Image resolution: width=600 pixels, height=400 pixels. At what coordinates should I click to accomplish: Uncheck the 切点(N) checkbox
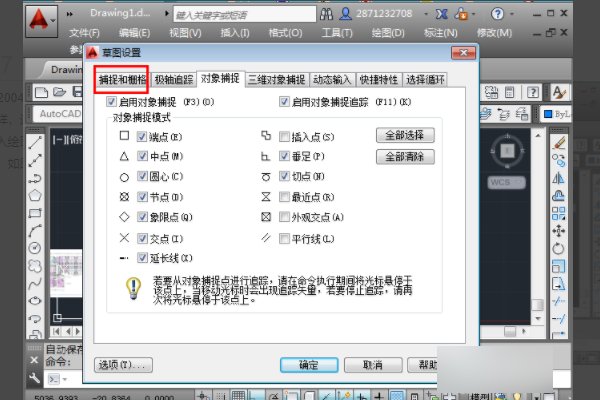click(284, 176)
